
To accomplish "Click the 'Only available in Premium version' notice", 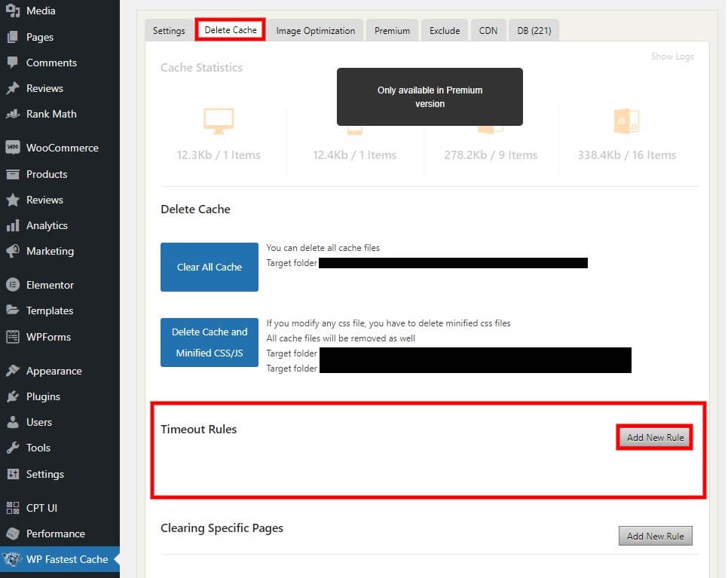I will tap(430, 96).
